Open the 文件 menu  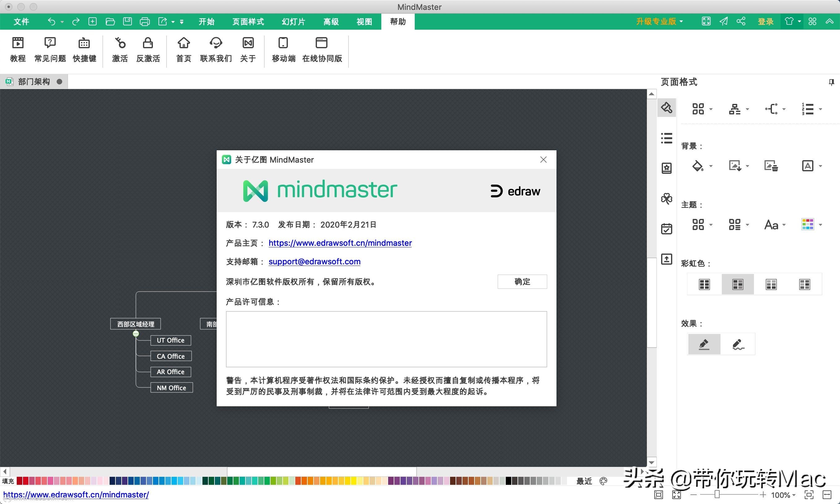[21, 21]
